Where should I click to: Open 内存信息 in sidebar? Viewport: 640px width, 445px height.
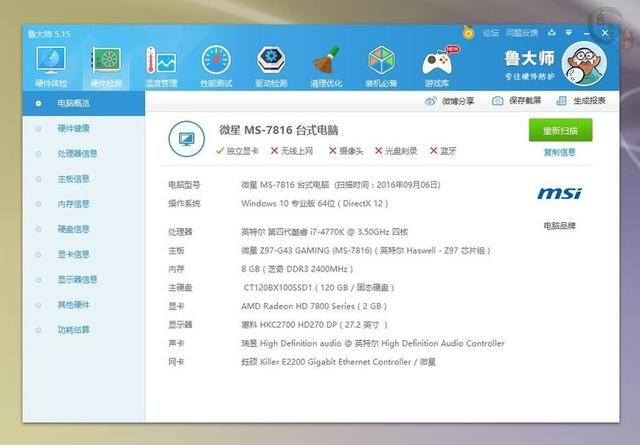tap(73, 204)
